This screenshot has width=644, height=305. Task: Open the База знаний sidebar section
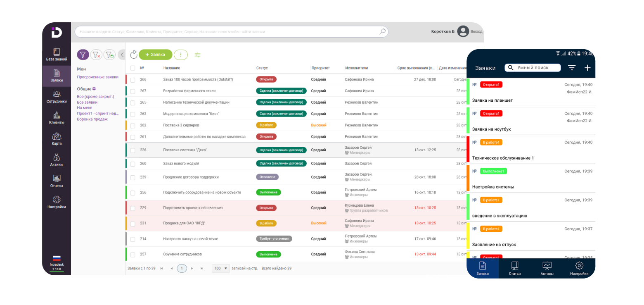tap(57, 55)
